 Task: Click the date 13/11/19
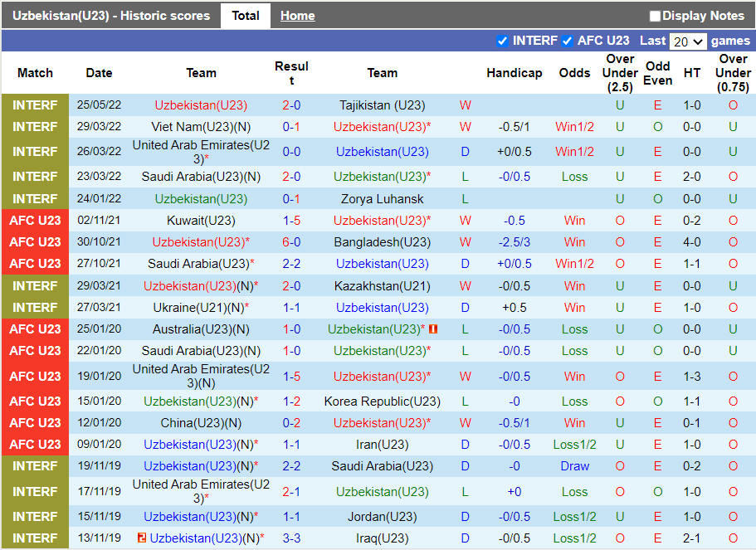[x=99, y=538]
